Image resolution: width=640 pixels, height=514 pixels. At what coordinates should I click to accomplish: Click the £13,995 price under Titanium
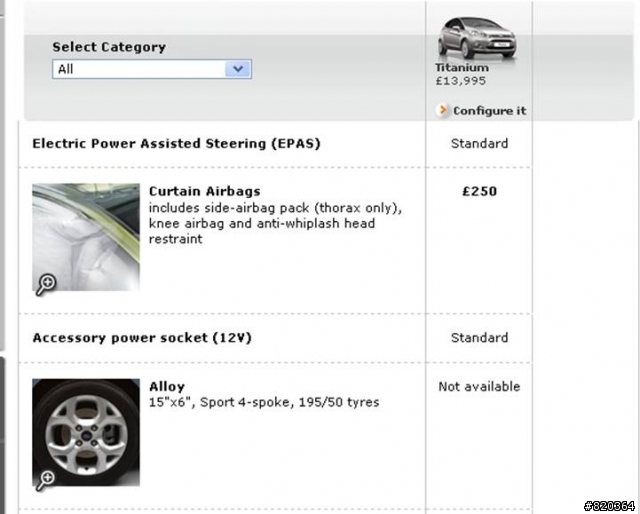(460, 81)
